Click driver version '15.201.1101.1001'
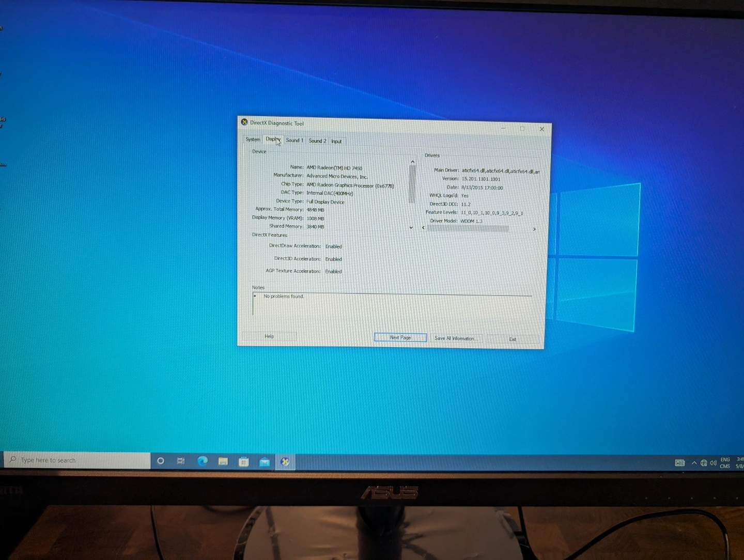 (x=481, y=179)
